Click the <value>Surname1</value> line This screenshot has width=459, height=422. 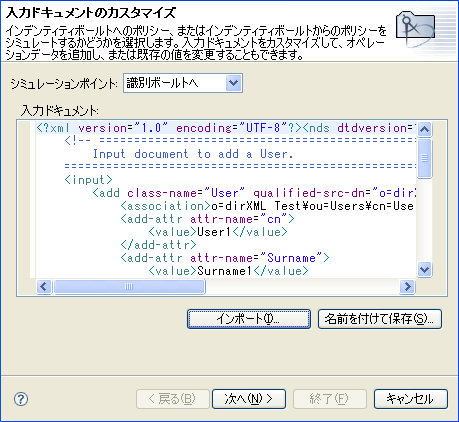[228, 271]
